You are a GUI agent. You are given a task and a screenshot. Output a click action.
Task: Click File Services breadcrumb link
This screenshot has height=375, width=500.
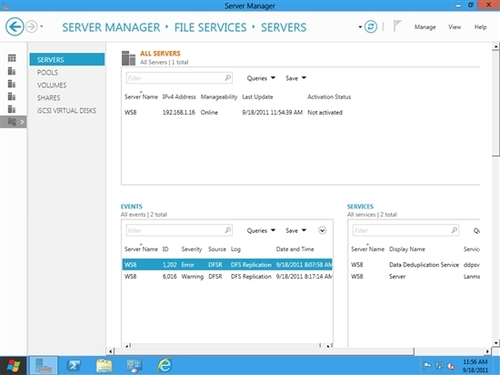[x=210, y=27]
